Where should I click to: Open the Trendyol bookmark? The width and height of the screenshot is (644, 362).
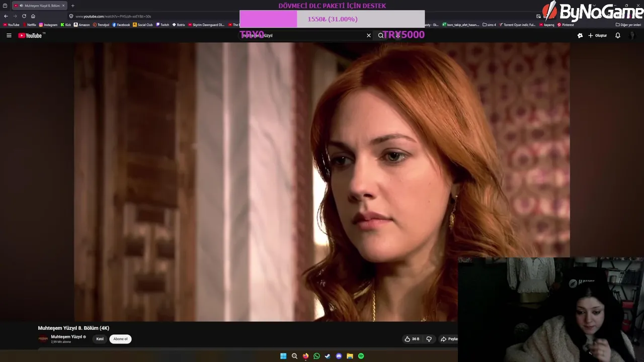[x=101, y=25]
